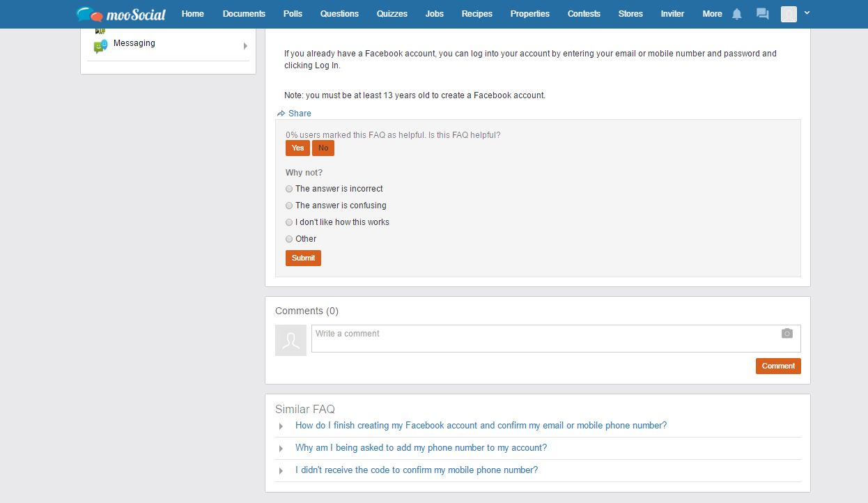Expand 'Why am I being asked' FAQ arrow
This screenshot has height=503, width=868.
click(x=281, y=449)
